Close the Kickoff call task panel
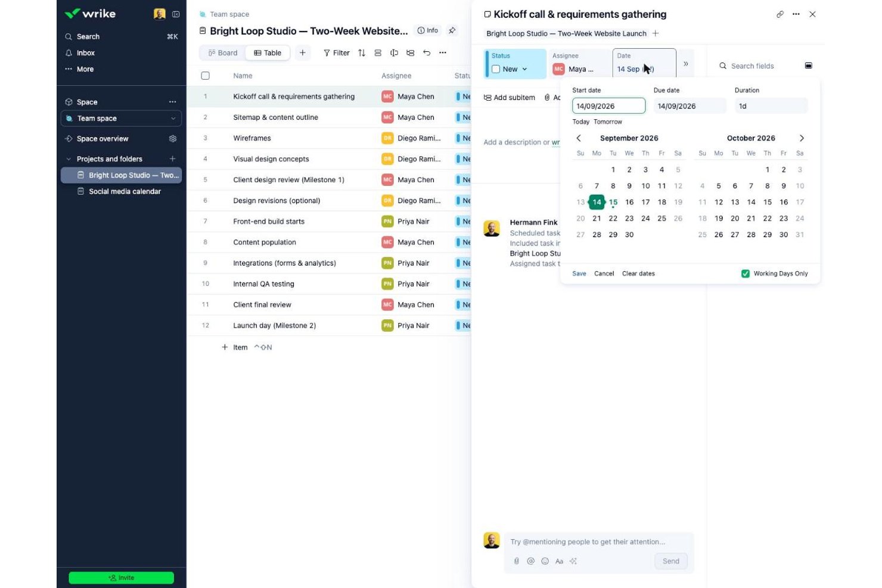The width and height of the screenshot is (882, 588). coord(812,14)
